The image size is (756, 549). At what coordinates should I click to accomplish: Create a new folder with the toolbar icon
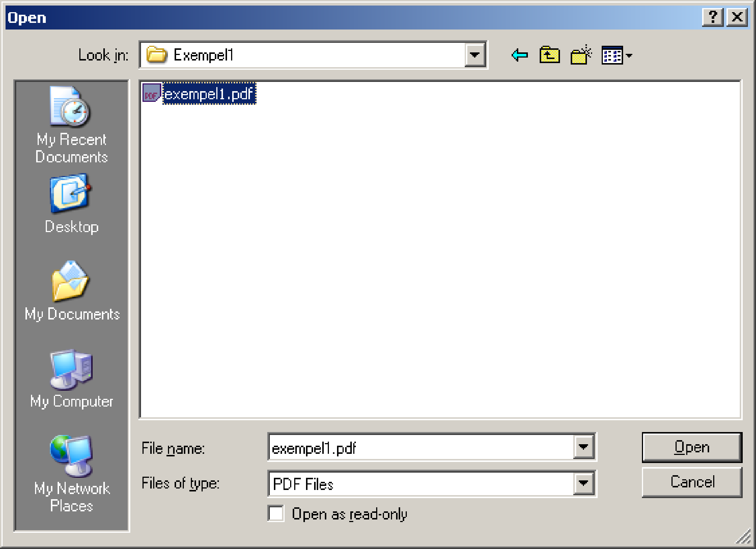581,55
